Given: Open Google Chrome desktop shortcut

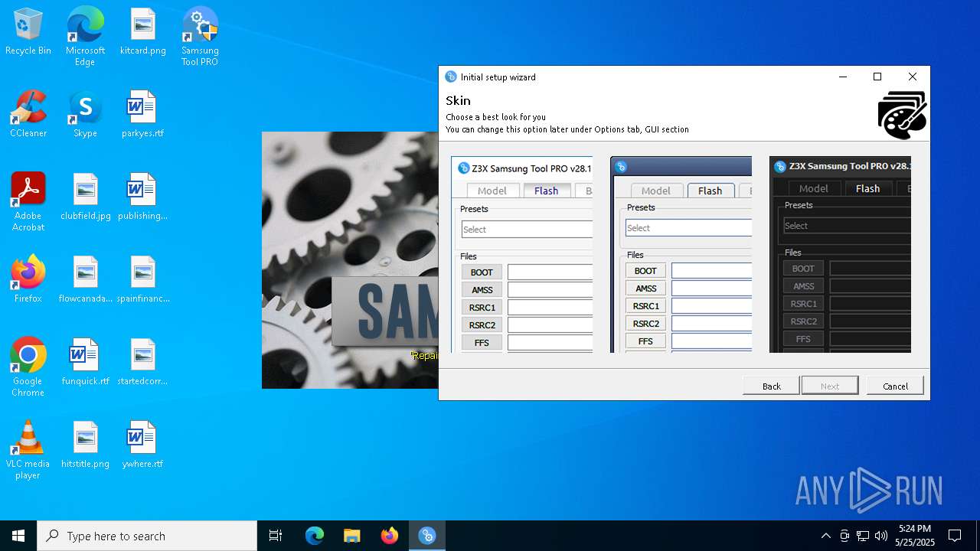Looking at the screenshot, I should 28,367.
